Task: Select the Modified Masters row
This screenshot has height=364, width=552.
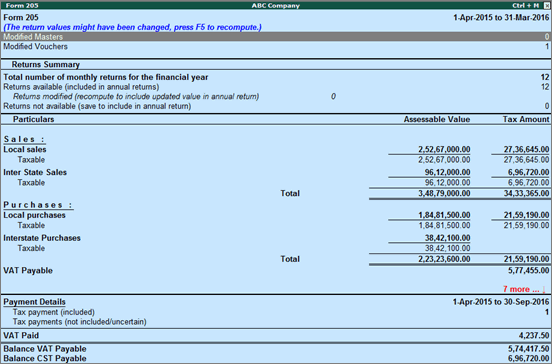Action: [x=276, y=37]
